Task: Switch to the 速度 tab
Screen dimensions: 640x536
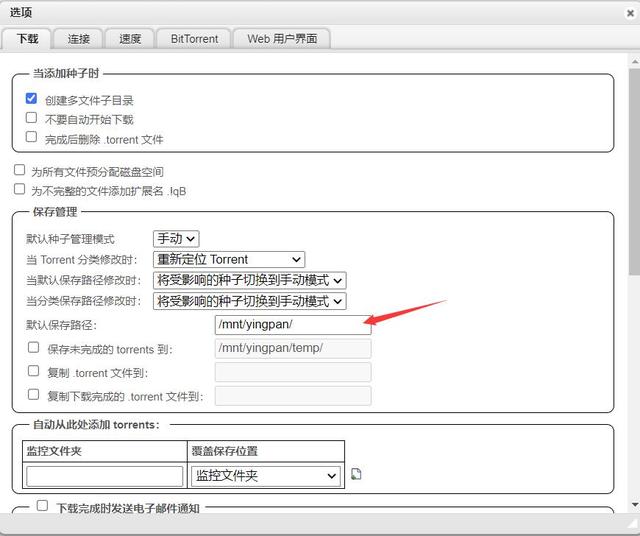Action: coord(129,39)
